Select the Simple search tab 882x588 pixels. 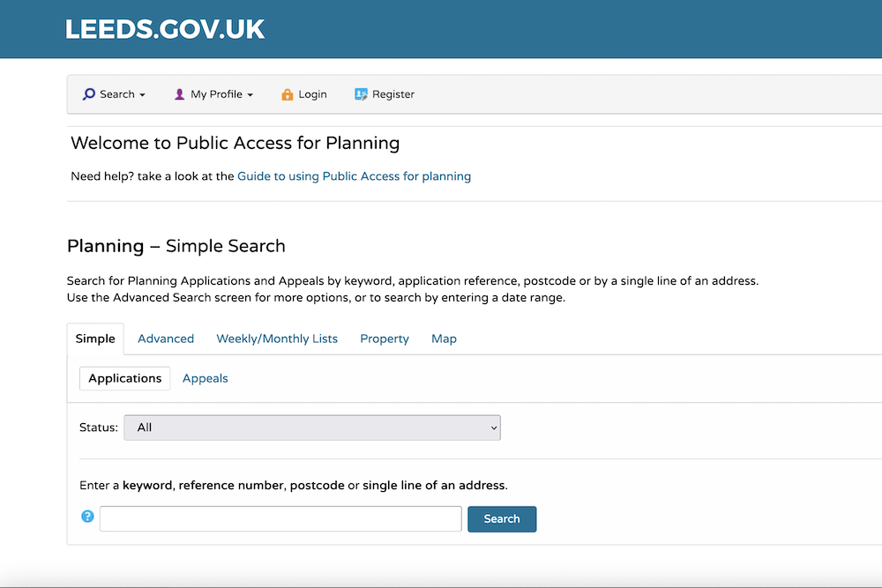(95, 339)
